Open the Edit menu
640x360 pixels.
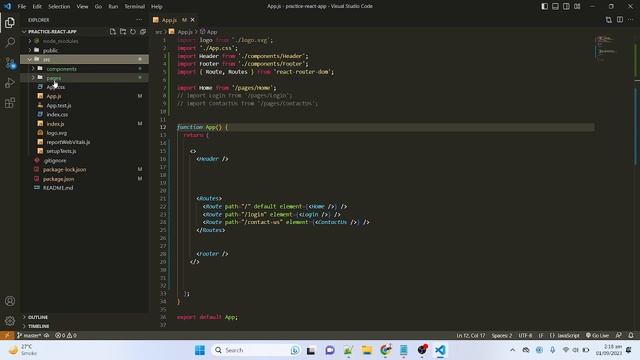tap(37, 6)
